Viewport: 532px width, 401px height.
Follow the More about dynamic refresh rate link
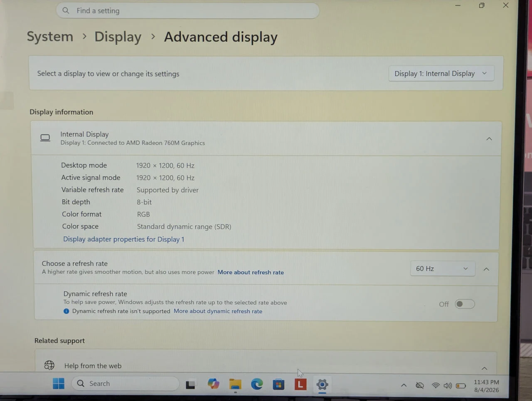(x=218, y=311)
